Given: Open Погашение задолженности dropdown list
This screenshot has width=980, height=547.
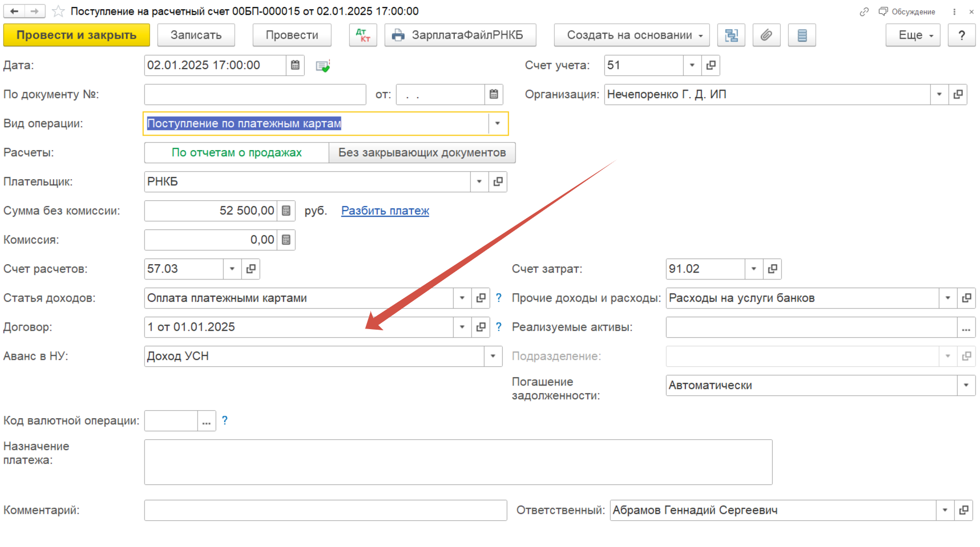Looking at the screenshot, I should click(x=966, y=386).
